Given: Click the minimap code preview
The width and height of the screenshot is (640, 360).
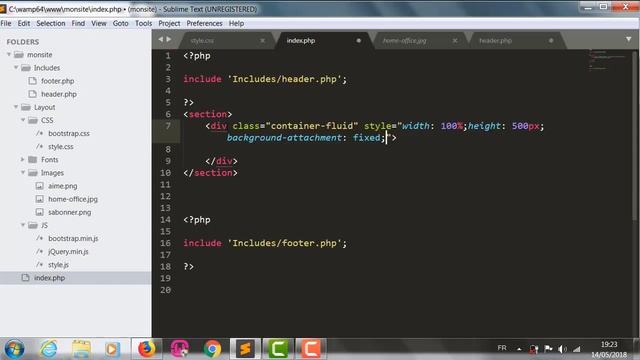Looking at the screenshot, I should pyautogui.click(x=607, y=60).
